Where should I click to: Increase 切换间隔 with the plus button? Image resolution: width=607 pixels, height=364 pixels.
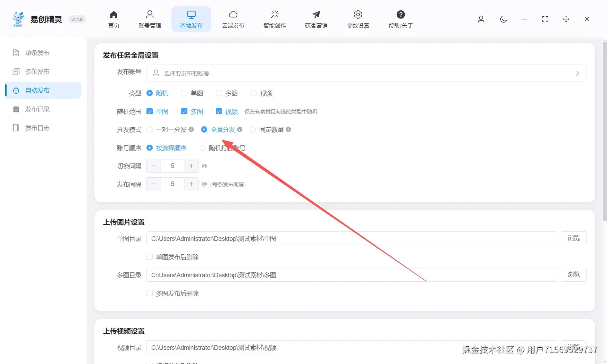pos(191,166)
